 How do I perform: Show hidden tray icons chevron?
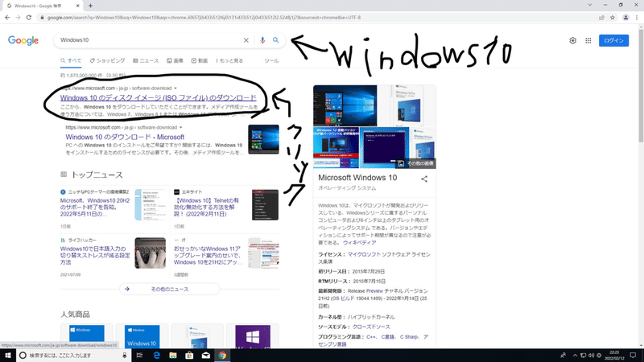click(x=575, y=356)
